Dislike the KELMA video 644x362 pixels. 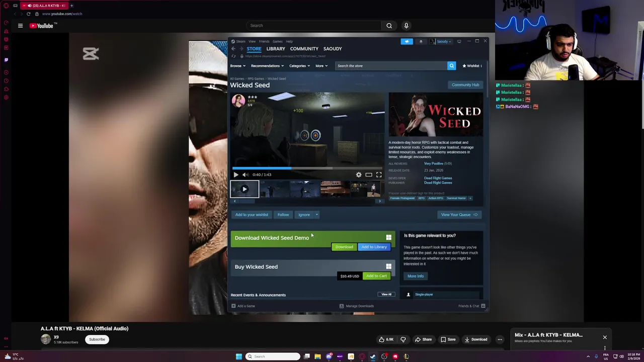point(403,339)
